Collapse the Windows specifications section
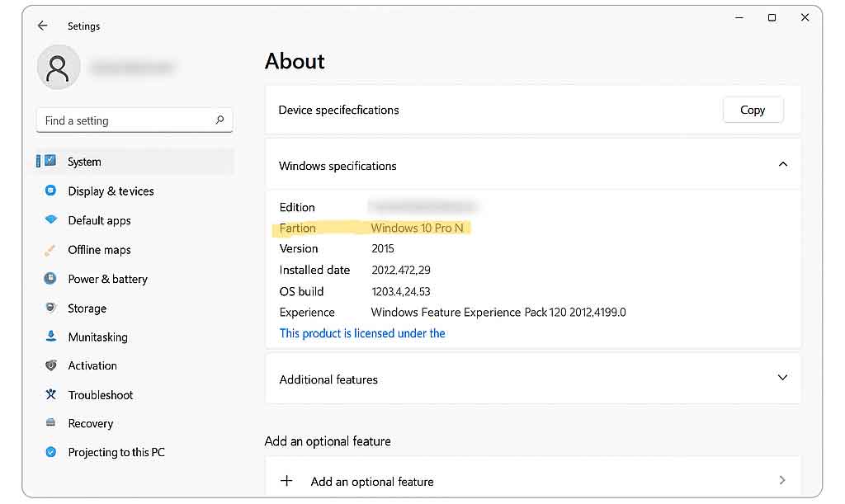The width and height of the screenshot is (845, 504). (x=782, y=164)
